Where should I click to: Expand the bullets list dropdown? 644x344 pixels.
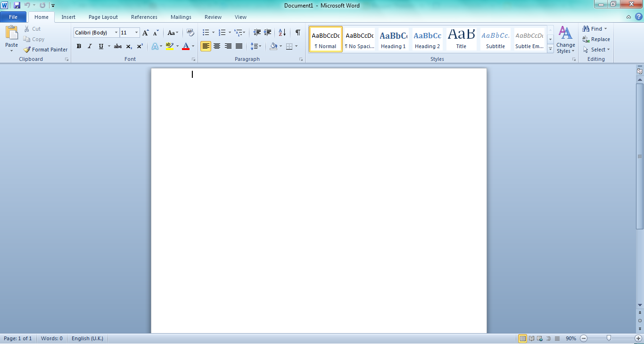pos(213,33)
